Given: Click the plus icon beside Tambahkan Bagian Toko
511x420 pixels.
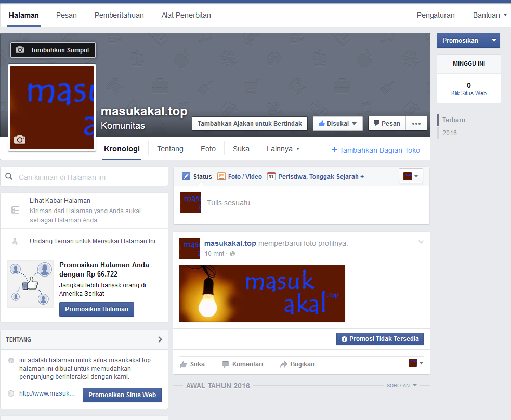Looking at the screenshot, I should click(x=334, y=150).
